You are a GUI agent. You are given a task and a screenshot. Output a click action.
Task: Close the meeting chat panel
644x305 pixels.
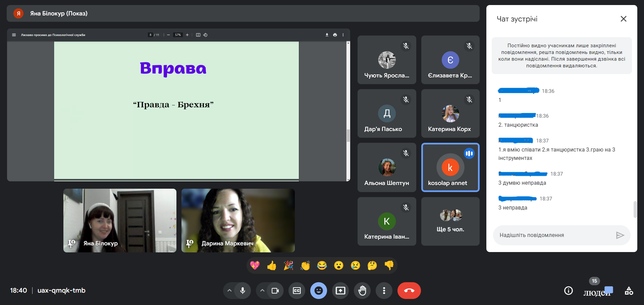coord(623,19)
